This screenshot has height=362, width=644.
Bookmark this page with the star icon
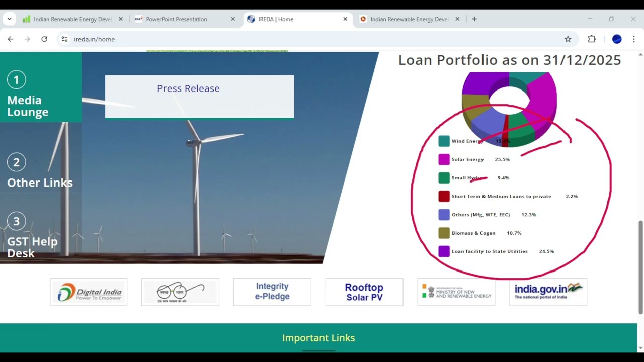(568, 39)
